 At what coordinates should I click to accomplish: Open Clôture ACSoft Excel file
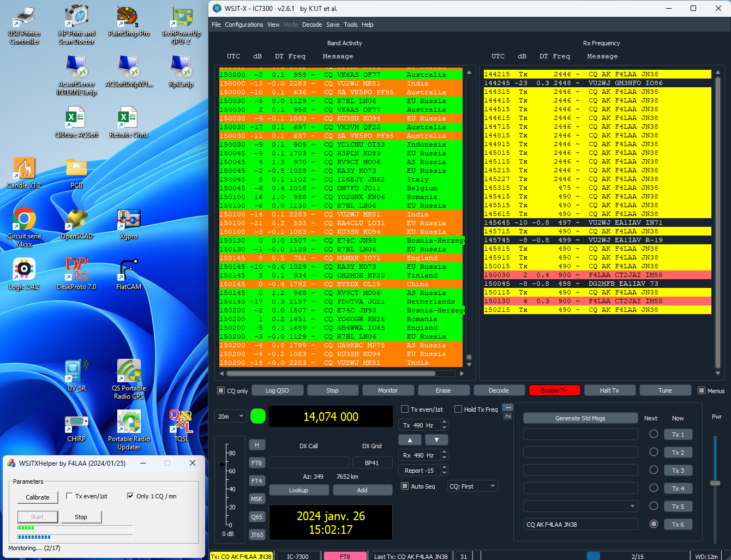[x=76, y=122]
